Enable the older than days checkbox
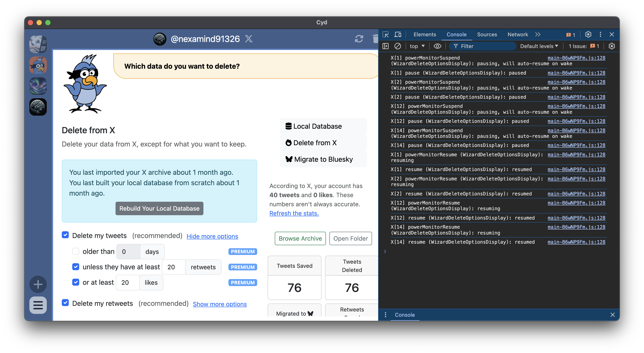The width and height of the screenshot is (644, 353). click(x=76, y=251)
